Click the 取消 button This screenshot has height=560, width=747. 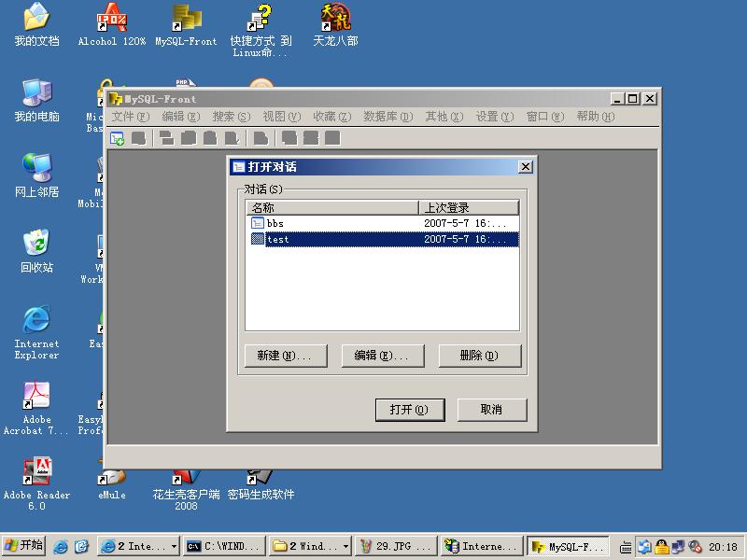(492, 410)
